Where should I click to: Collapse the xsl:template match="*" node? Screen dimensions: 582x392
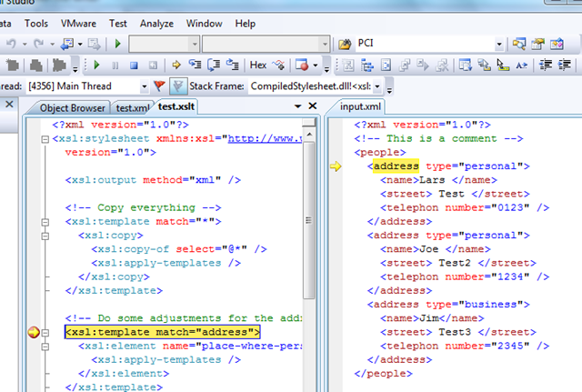pyautogui.click(x=45, y=222)
